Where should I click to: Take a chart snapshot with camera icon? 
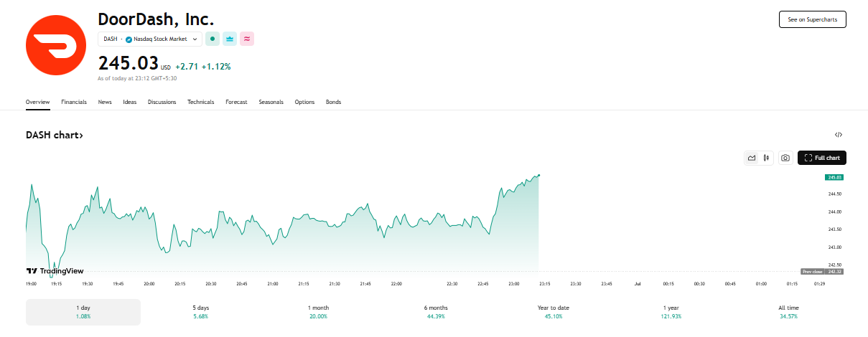tap(785, 158)
